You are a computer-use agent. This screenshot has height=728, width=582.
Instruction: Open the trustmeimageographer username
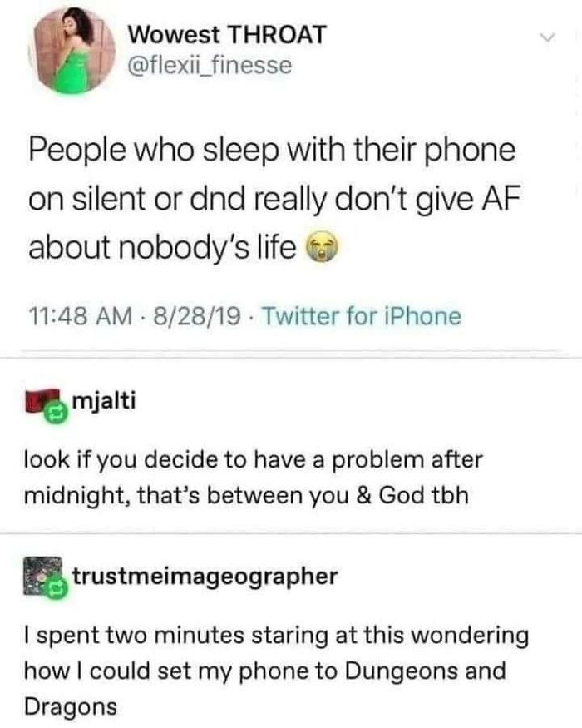[x=205, y=577]
